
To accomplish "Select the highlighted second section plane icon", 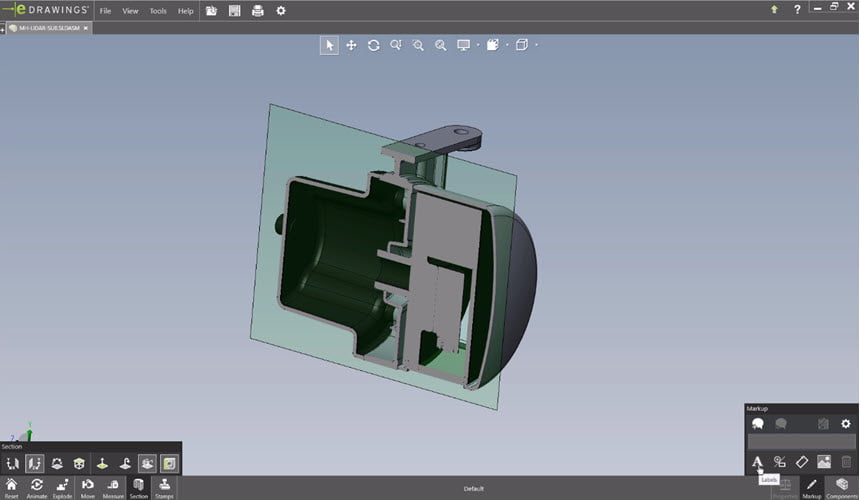I will (34, 464).
